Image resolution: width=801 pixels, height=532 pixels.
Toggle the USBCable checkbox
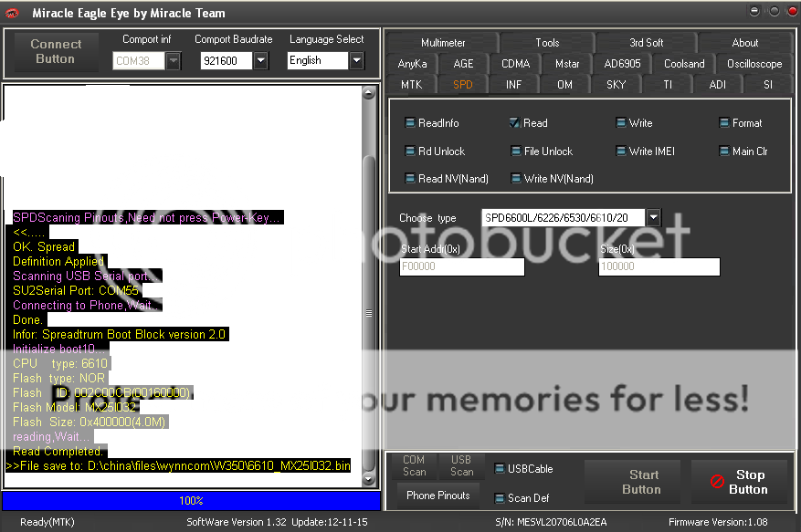pyautogui.click(x=500, y=468)
